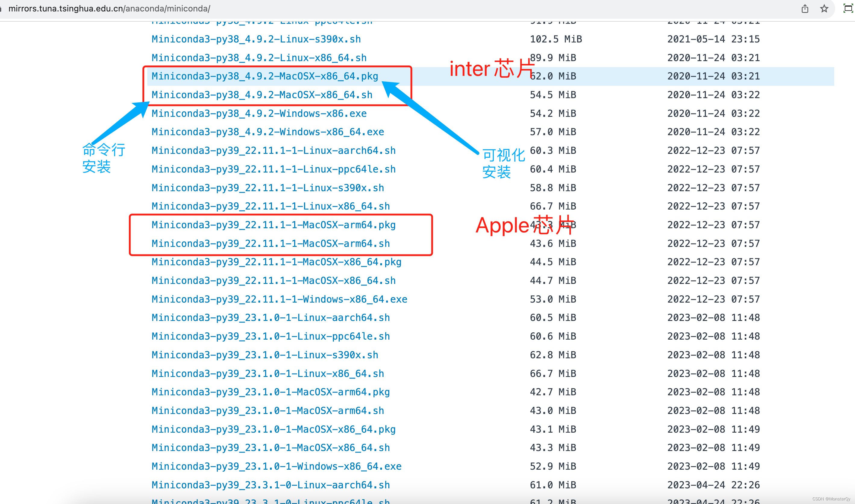This screenshot has height=504, width=855.
Task: Open Miniconda3-py39_22.11.1-1-Linux-x86_64.sh
Action: [x=271, y=206]
